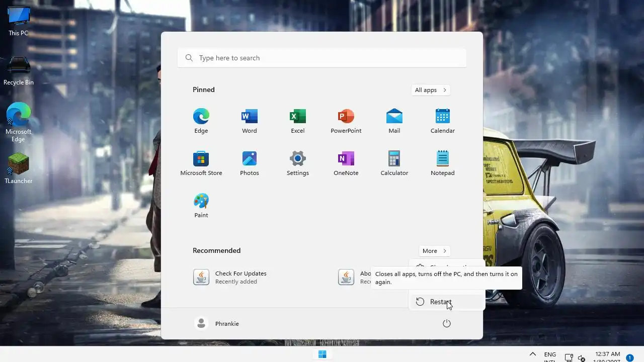Viewport: 644px width, 362px height.
Task: Launch OneNote from pinned apps
Action: (x=346, y=163)
